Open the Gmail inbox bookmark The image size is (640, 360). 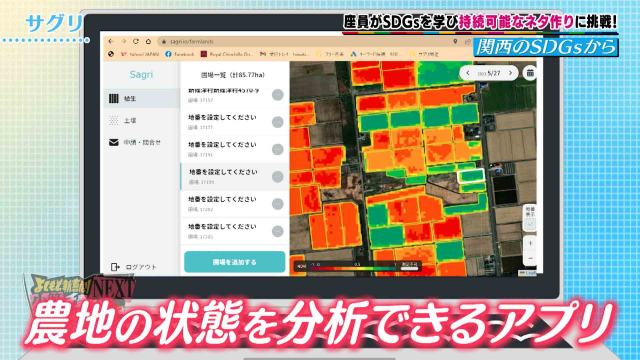tap(284, 54)
